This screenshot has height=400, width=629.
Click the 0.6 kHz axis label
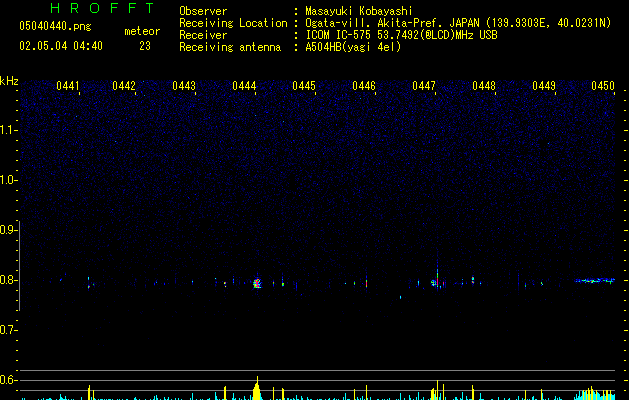[x=8, y=380]
